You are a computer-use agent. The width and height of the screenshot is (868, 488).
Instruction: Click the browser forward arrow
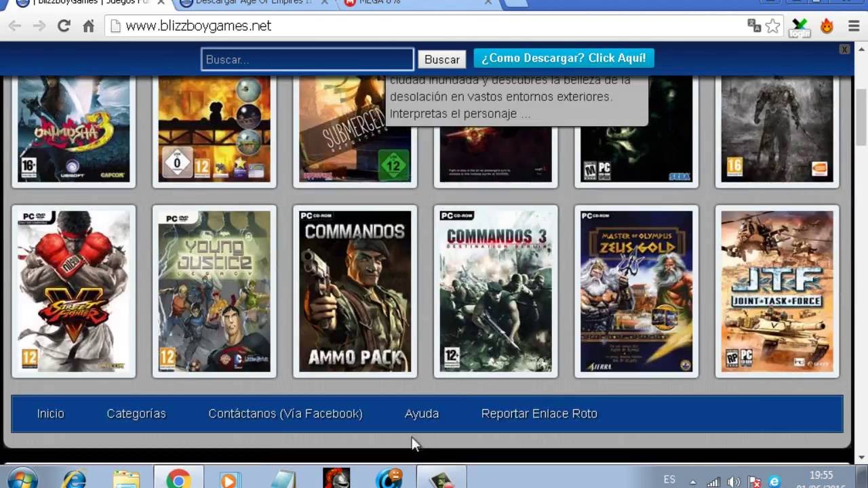pos(39,26)
